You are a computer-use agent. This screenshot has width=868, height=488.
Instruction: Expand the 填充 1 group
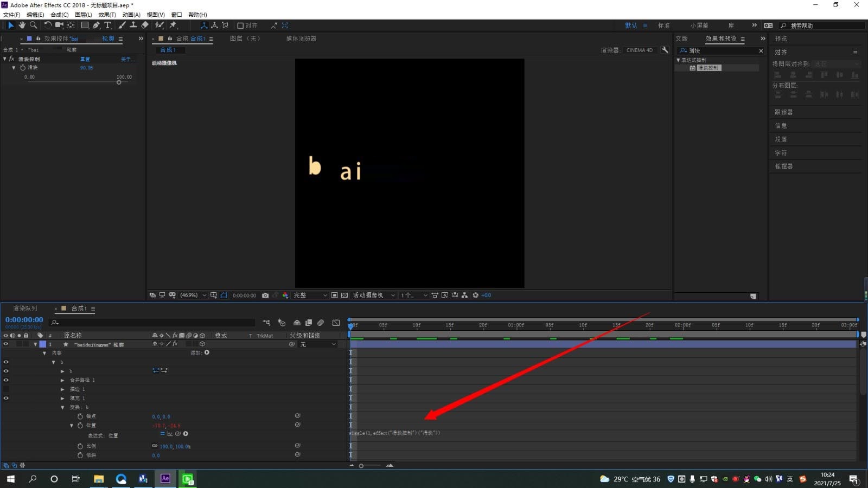click(x=62, y=399)
